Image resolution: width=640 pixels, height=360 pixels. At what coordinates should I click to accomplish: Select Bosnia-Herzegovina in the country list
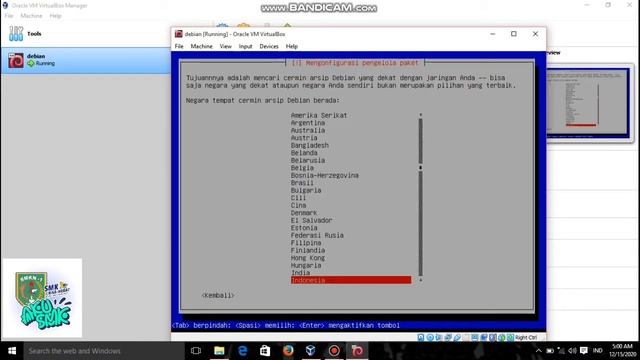[x=325, y=175]
